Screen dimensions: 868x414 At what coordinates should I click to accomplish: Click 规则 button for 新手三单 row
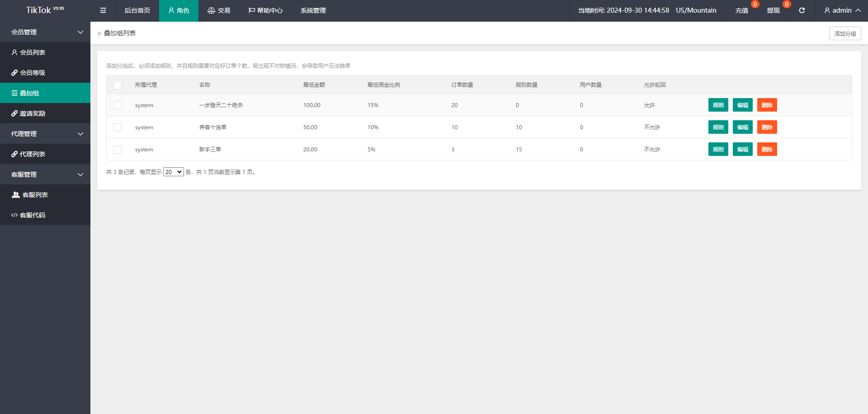coord(718,150)
